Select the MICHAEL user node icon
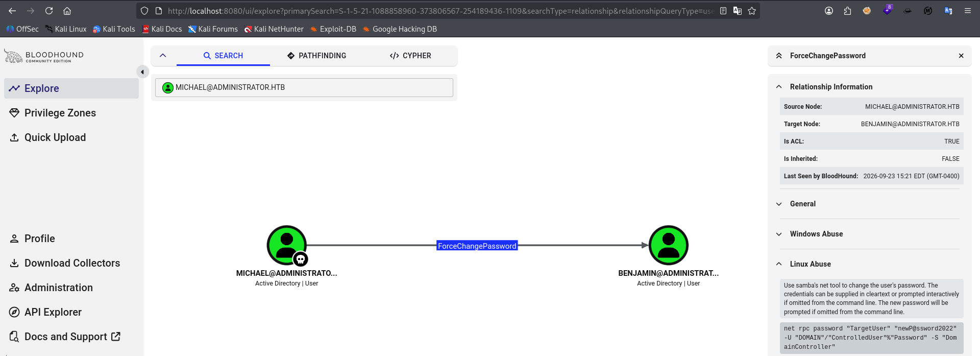Screen dimensions: 980x356 [x=287, y=245]
